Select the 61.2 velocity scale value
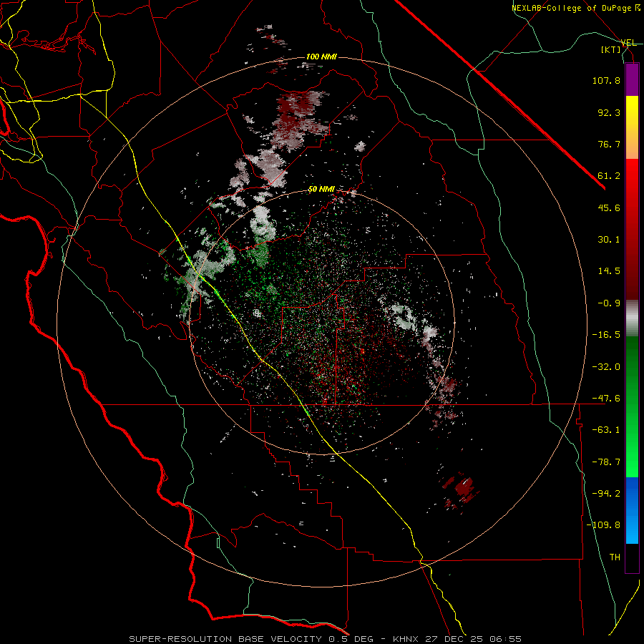 pos(609,176)
